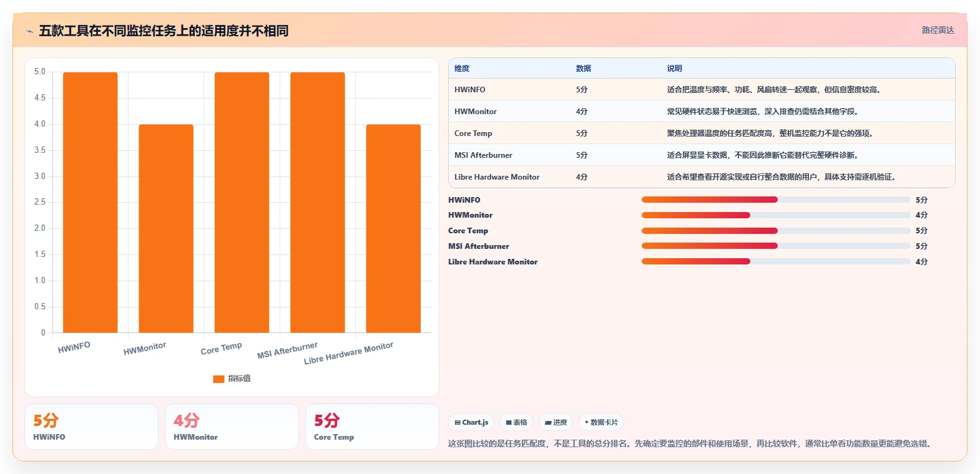The height and width of the screenshot is (474, 980).
Task: Toggle the 指标值 legend swatch
Action: pos(218,379)
